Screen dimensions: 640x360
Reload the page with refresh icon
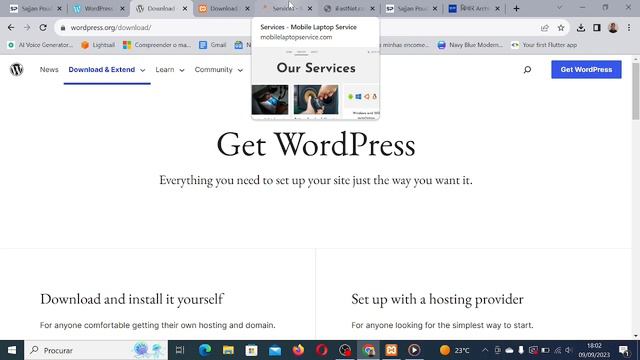pos(43,28)
